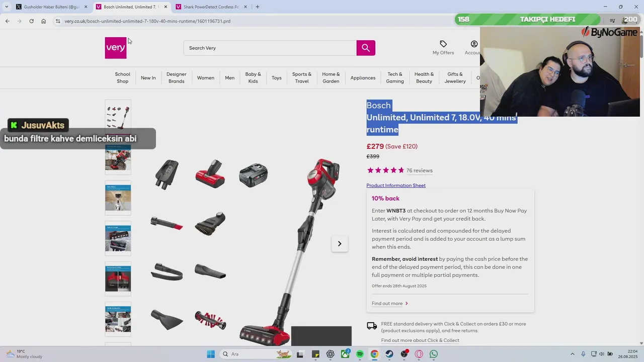Show the next product image arrow
Screen dimensions: 644x362
(340, 244)
